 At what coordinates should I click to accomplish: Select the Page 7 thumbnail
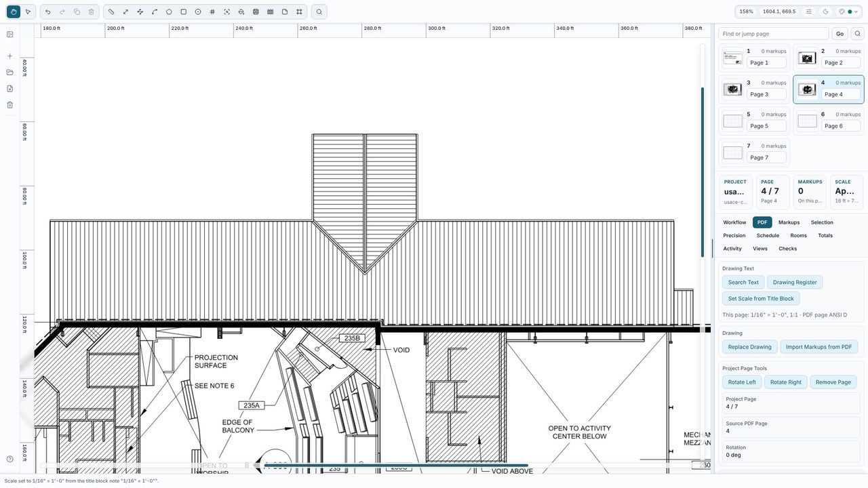tap(732, 152)
